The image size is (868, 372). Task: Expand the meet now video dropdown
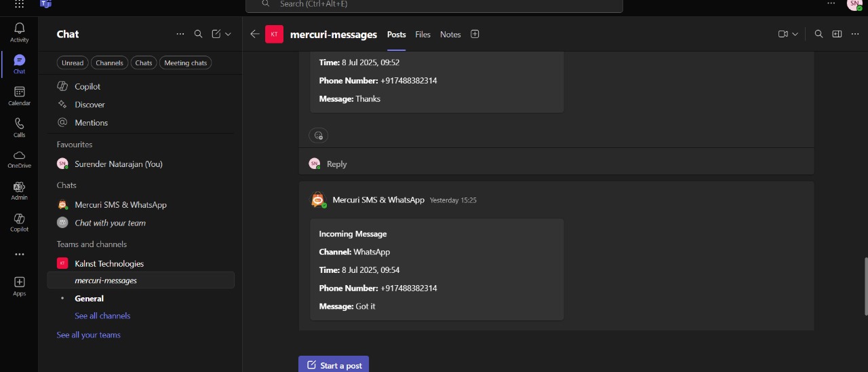click(795, 34)
